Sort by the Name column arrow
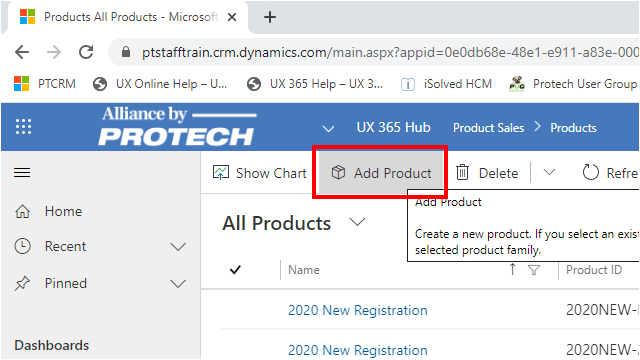This screenshot has width=640, height=360. tap(512, 269)
